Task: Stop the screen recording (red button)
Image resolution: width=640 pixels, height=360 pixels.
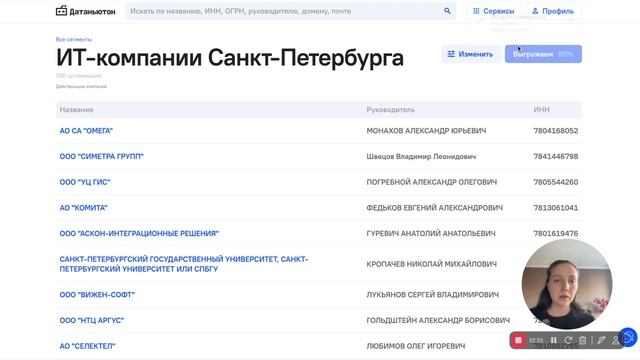Action: (x=518, y=340)
